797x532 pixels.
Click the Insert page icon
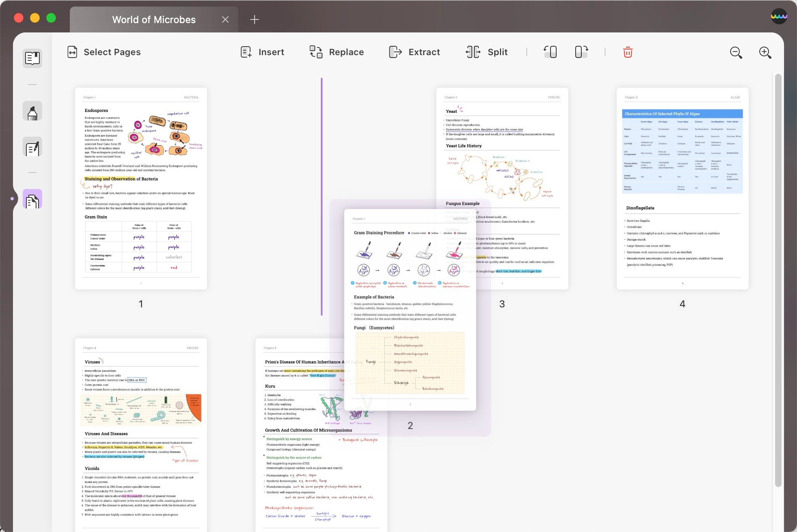pos(246,52)
